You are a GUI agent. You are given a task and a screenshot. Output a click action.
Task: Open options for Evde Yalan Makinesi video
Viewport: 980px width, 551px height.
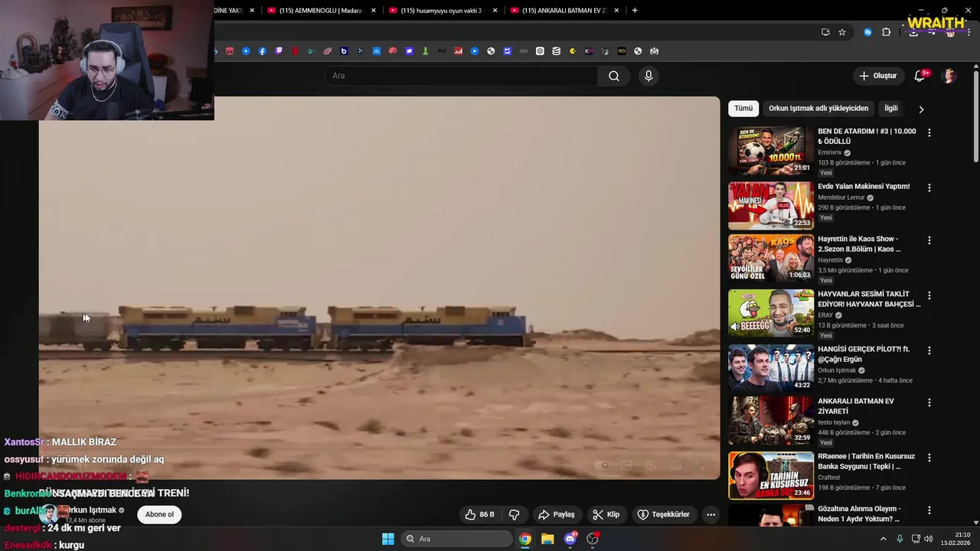click(929, 187)
